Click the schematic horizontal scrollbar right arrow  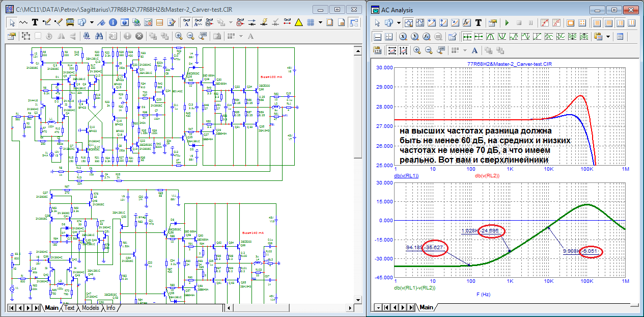tap(351, 308)
